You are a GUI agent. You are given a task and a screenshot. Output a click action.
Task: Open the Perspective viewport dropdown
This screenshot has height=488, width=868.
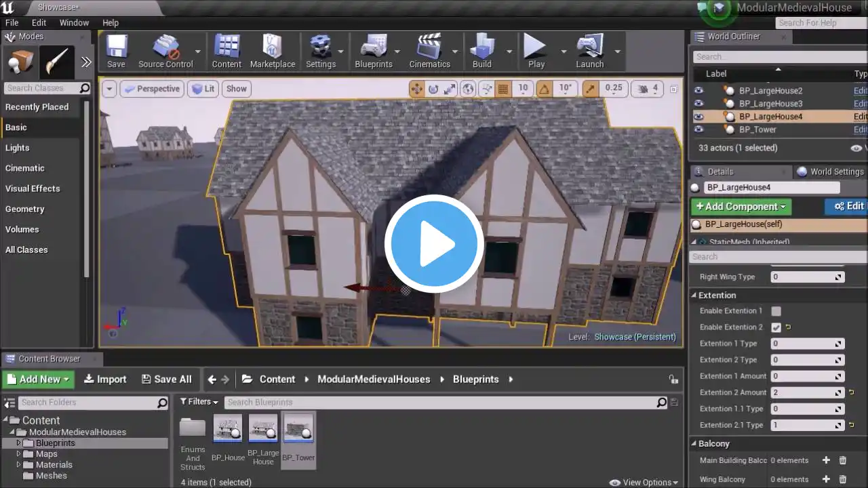(x=151, y=89)
